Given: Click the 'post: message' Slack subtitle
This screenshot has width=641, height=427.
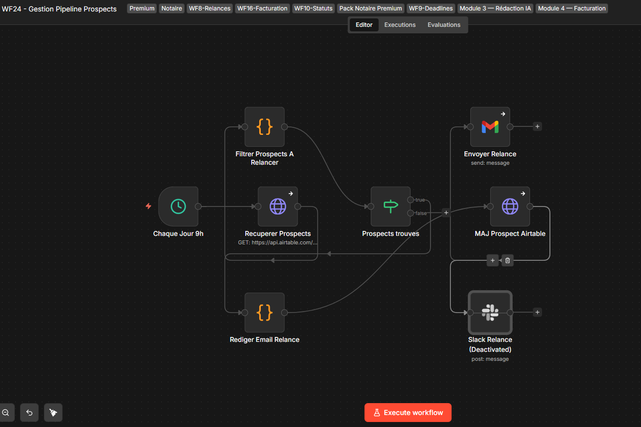Looking at the screenshot, I should 490,359.
